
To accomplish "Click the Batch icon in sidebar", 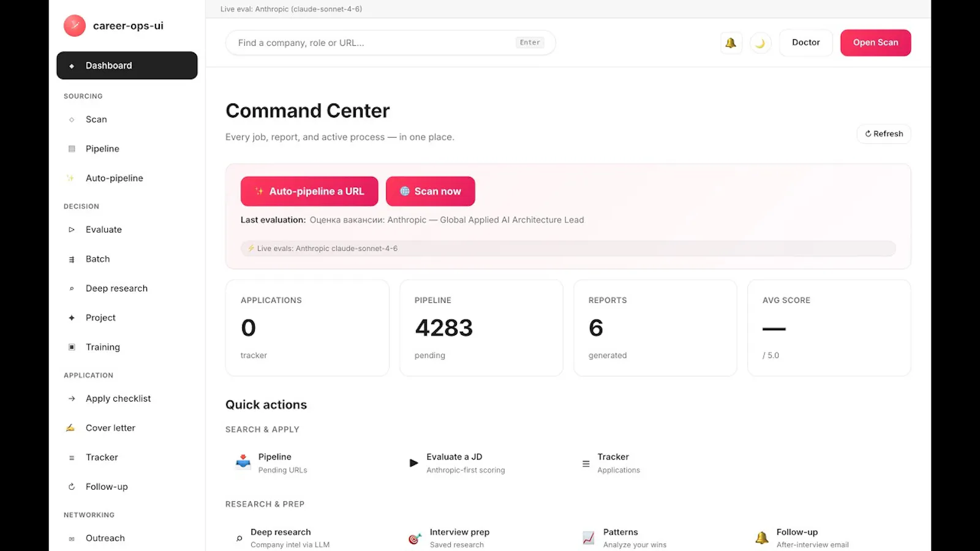I will [72, 259].
